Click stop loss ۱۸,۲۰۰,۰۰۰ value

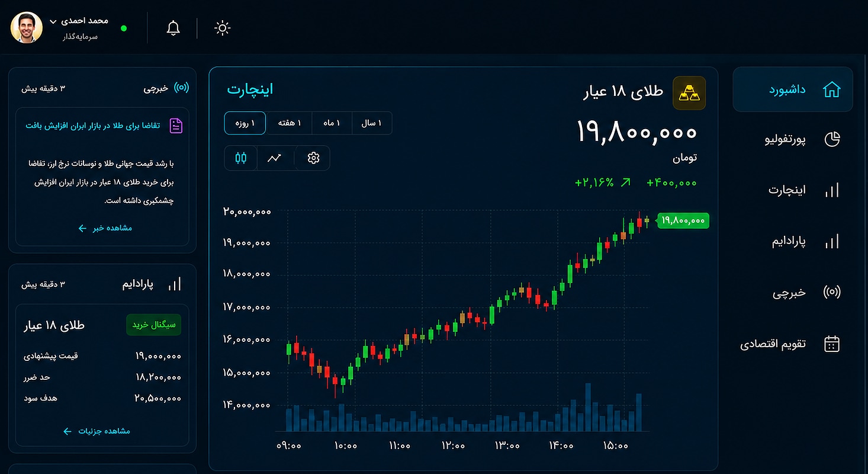tap(158, 377)
